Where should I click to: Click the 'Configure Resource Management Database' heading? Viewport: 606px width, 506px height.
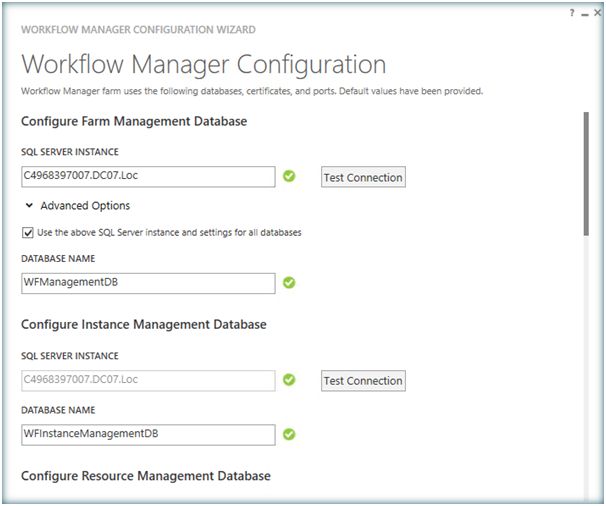click(145, 476)
